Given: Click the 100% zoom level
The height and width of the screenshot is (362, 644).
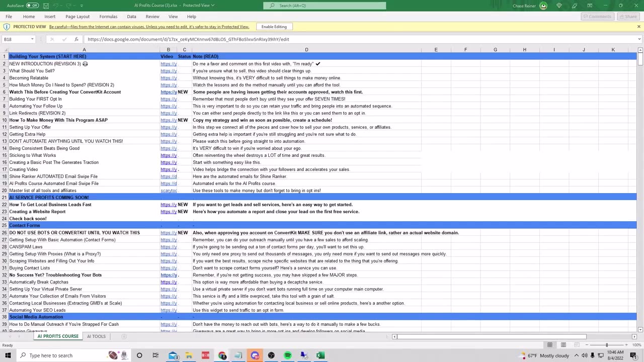Looking at the screenshot, I should [636, 345].
